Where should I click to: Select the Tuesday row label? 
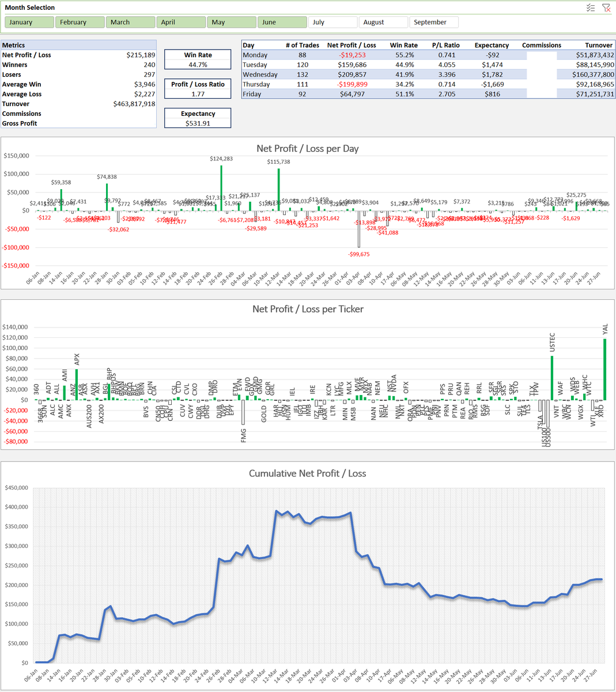pyautogui.click(x=255, y=65)
